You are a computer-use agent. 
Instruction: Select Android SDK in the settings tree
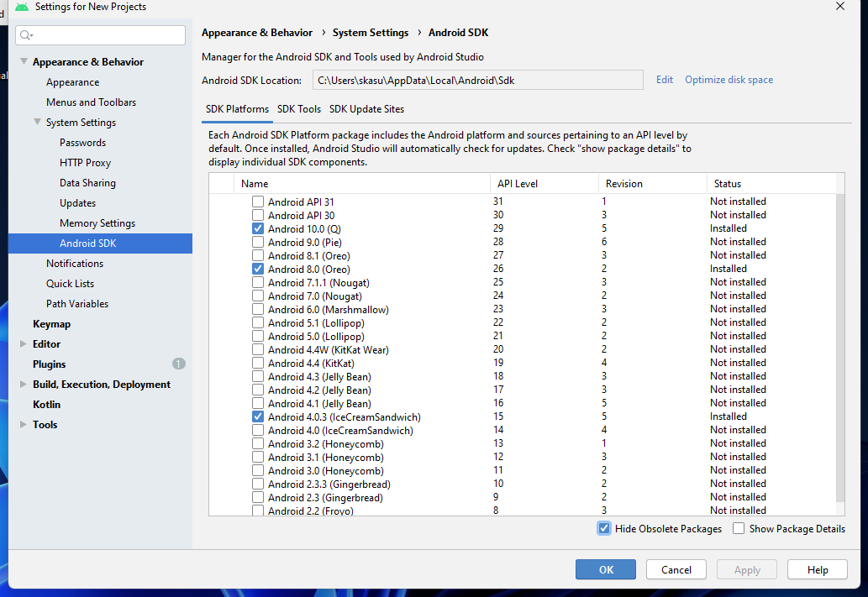click(x=100, y=244)
